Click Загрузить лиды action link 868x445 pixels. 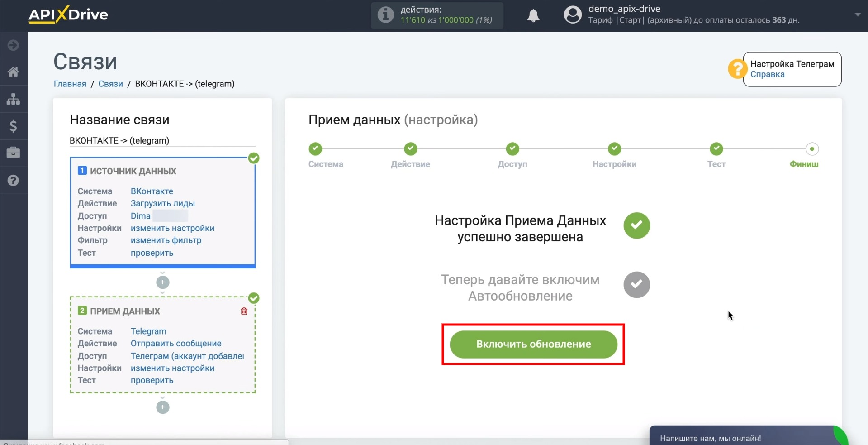click(x=162, y=203)
